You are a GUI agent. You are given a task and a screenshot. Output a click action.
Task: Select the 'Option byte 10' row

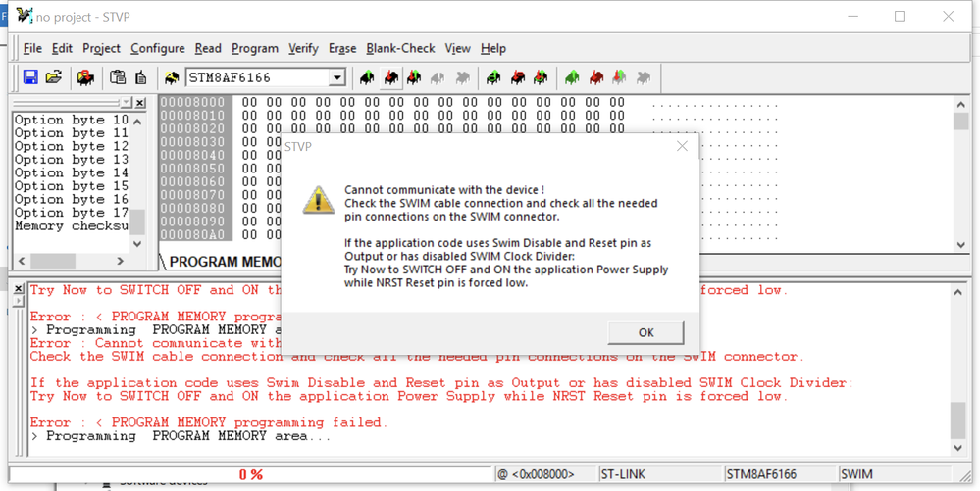coord(72,120)
